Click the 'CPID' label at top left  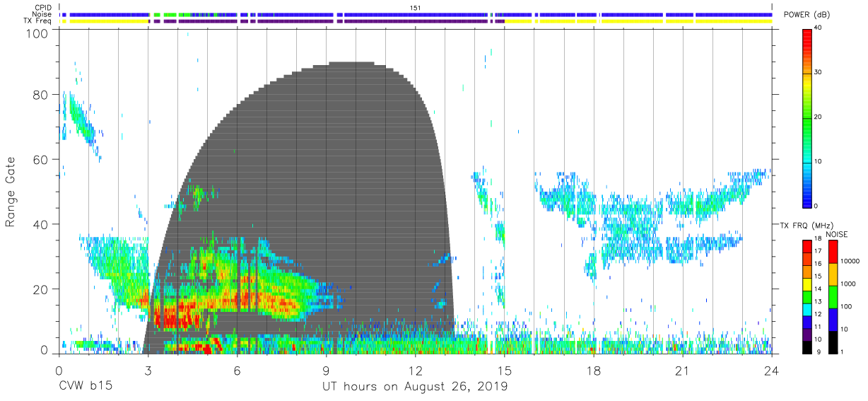pos(42,8)
